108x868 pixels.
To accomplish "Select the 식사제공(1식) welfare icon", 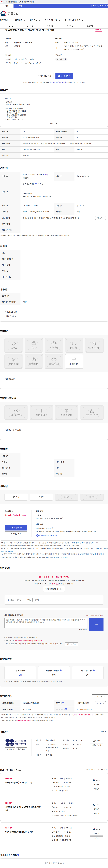I will [x=74, y=362].
